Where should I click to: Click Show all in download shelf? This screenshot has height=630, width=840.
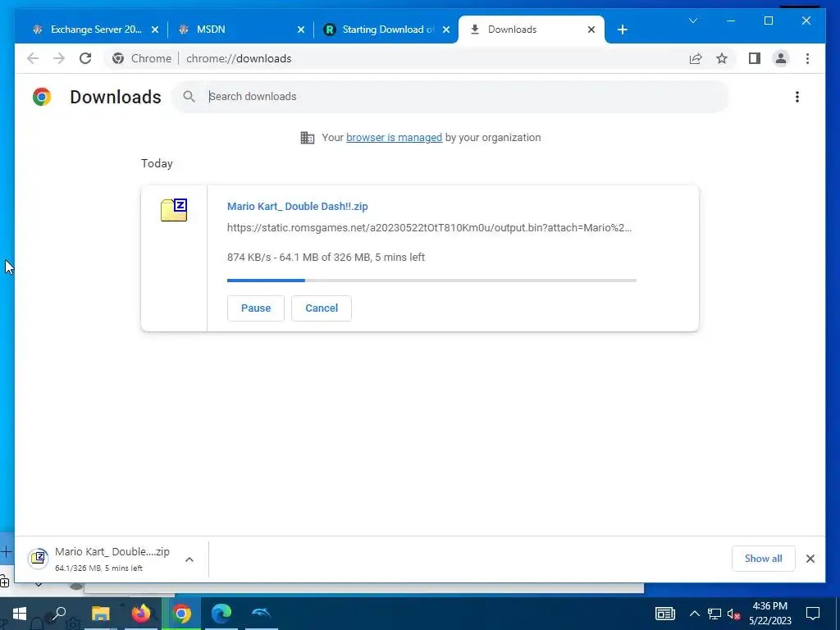(x=764, y=559)
